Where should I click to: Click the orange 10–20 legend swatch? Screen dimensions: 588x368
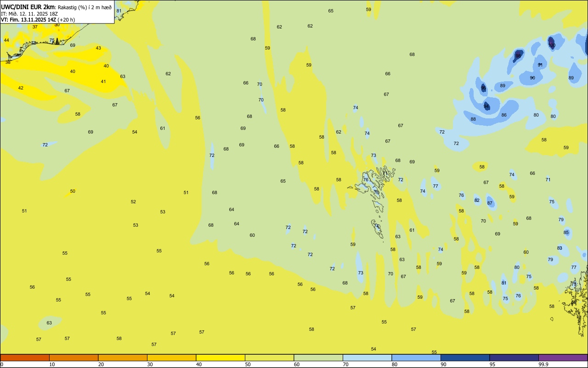(x=73, y=357)
